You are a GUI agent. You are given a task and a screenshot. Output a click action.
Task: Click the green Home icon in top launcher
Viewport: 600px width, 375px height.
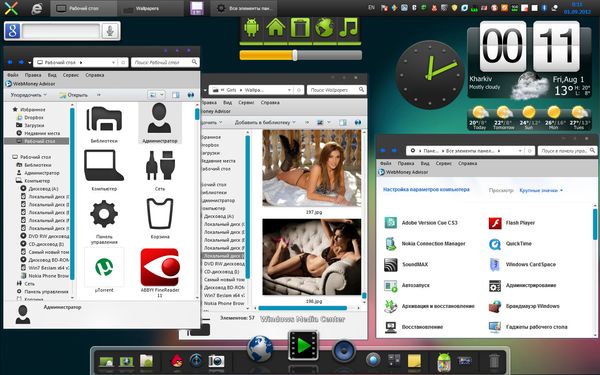[276, 28]
